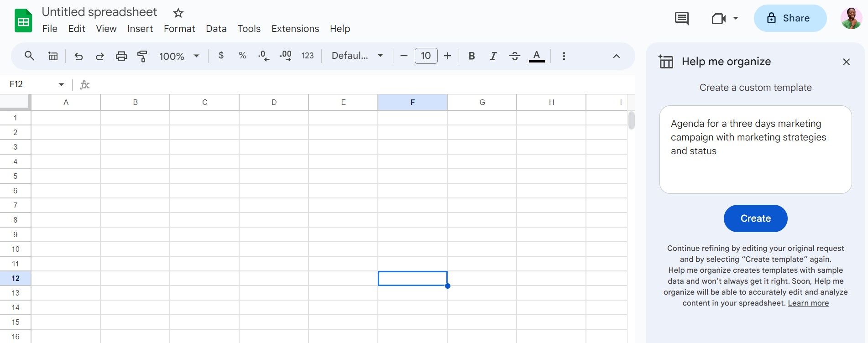Undo the last action
The width and height of the screenshot is (868, 343).
(x=78, y=56)
